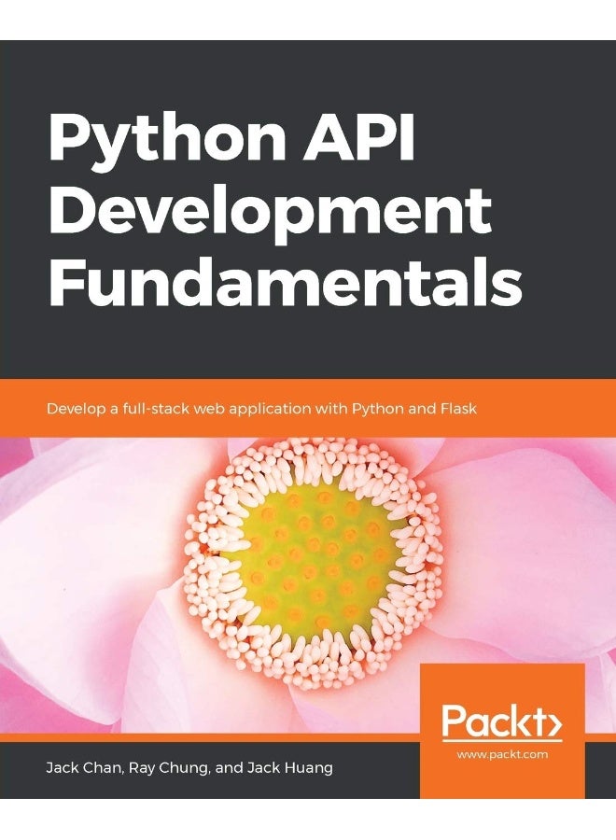Click the word "Flask" in the subtitle
616x840 pixels.
pos(458,409)
